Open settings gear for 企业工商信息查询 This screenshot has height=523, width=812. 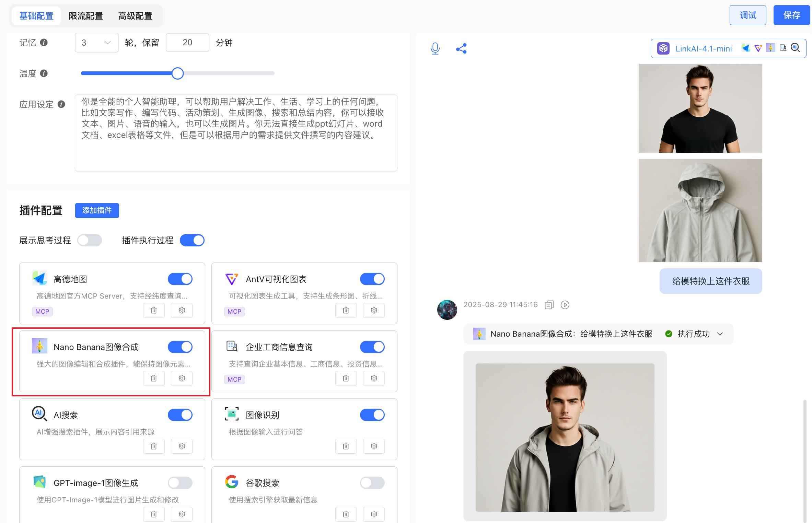374,378
